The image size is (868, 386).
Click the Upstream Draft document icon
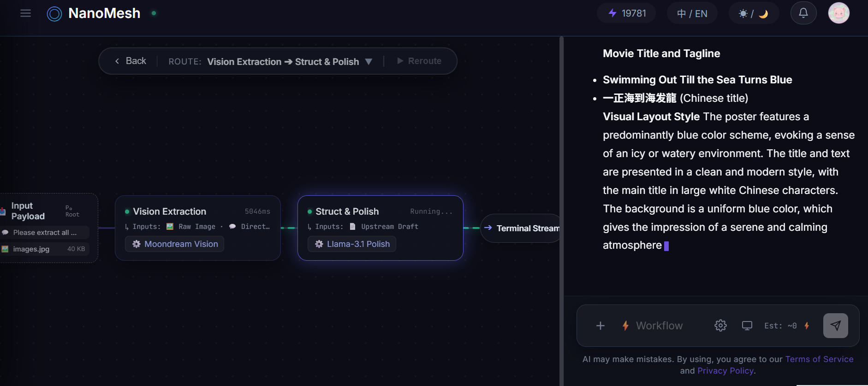pyautogui.click(x=352, y=227)
